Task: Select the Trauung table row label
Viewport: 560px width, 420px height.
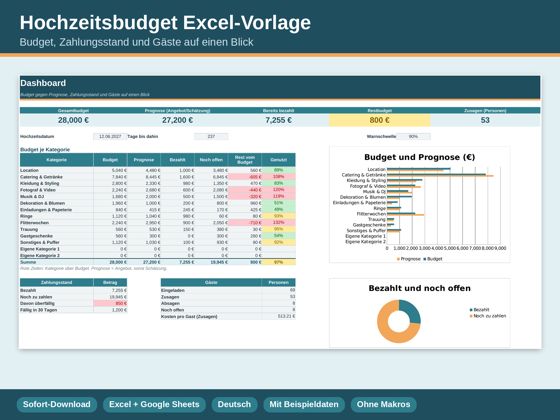Action: (x=29, y=229)
